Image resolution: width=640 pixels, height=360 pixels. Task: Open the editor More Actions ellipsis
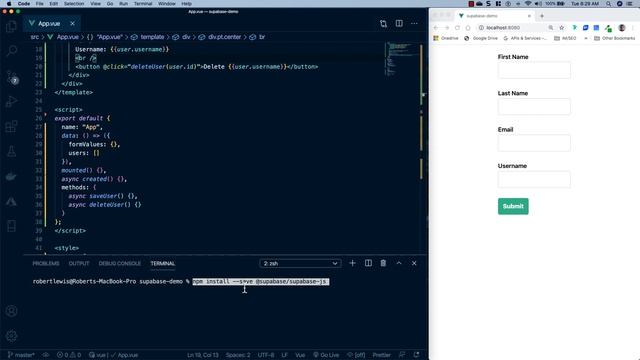click(414, 24)
